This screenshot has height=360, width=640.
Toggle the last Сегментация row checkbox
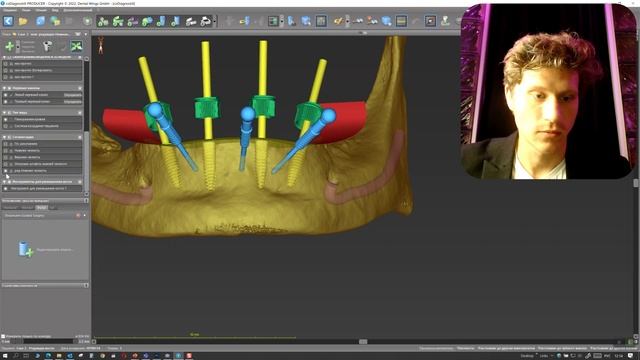click(x=6, y=171)
